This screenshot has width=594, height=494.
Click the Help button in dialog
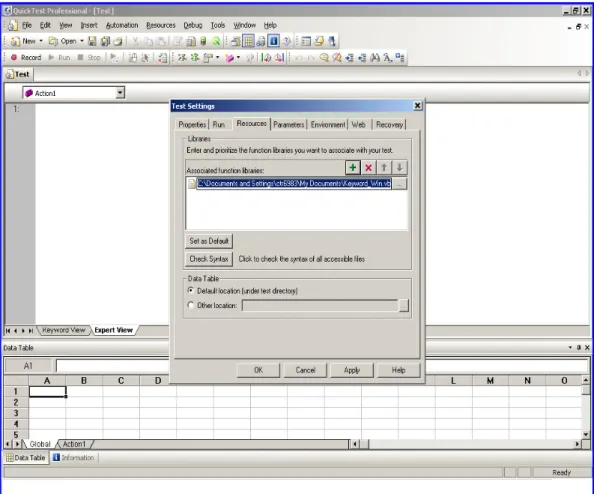[x=399, y=370]
